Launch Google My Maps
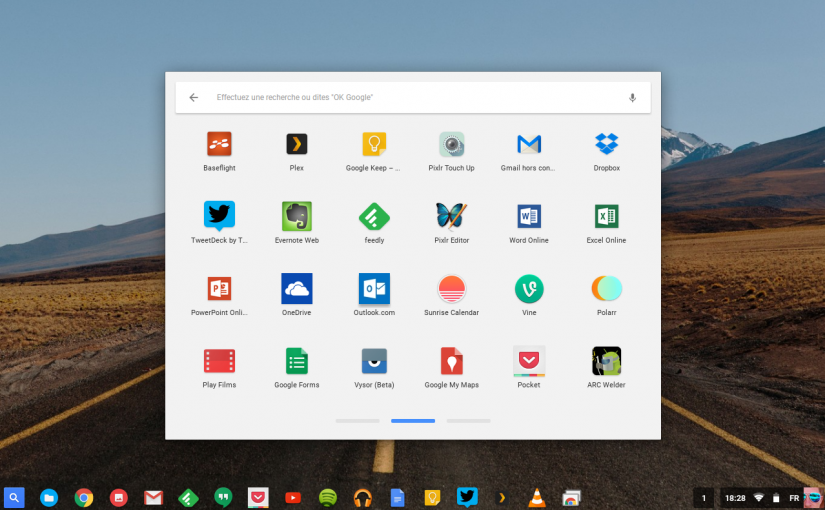This screenshot has height=510, width=825. click(451, 361)
